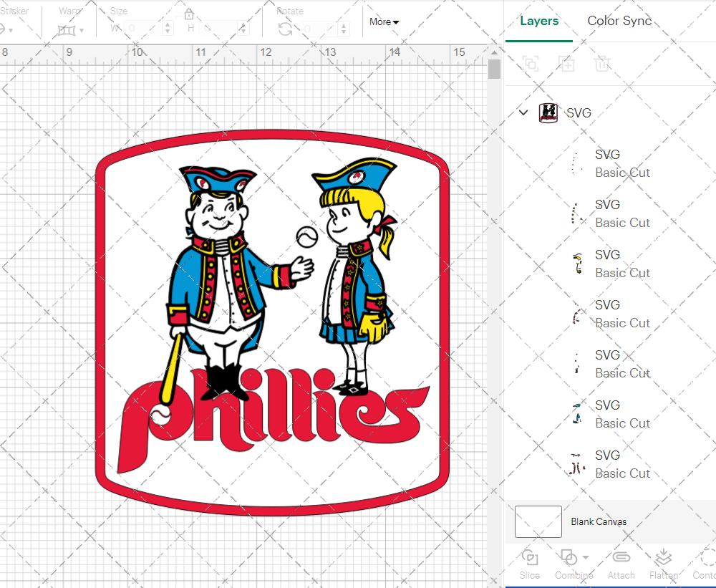The image size is (716, 588).
Task: Click the Group layers icon
Action: click(x=531, y=64)
